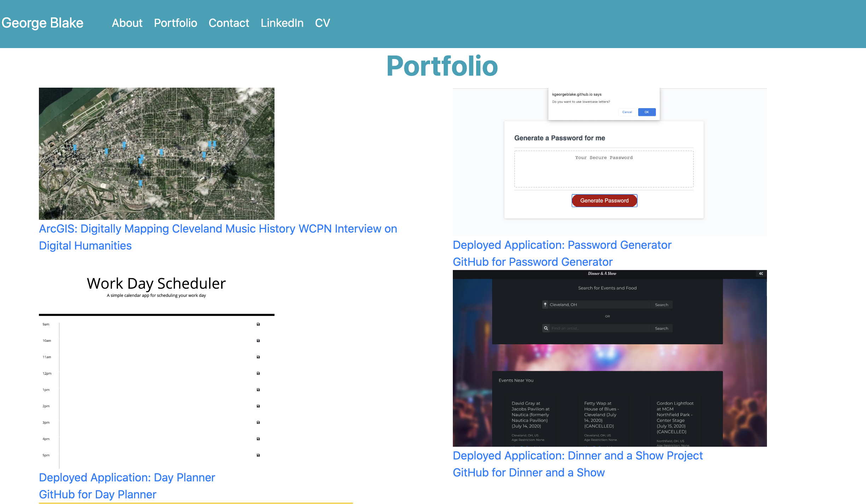Click the George Blake site title
The width and height of the screenshot is (866, 504).
click(x=42, y=23)
